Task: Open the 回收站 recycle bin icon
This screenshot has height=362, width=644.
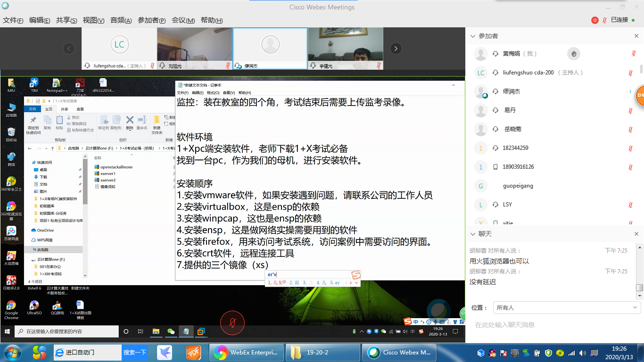Action: [11, 134]
